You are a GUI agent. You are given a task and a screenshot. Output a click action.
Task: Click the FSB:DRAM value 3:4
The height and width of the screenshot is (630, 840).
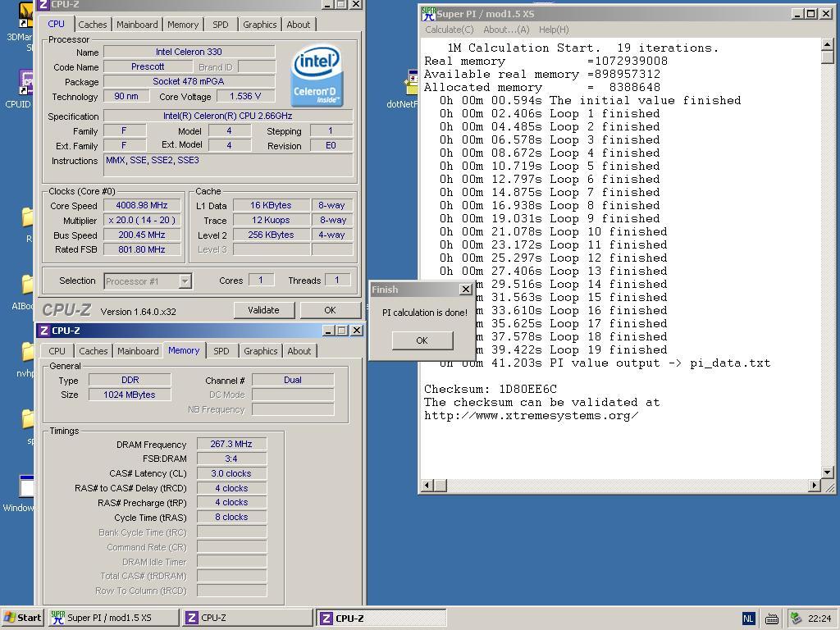[231, 459]
